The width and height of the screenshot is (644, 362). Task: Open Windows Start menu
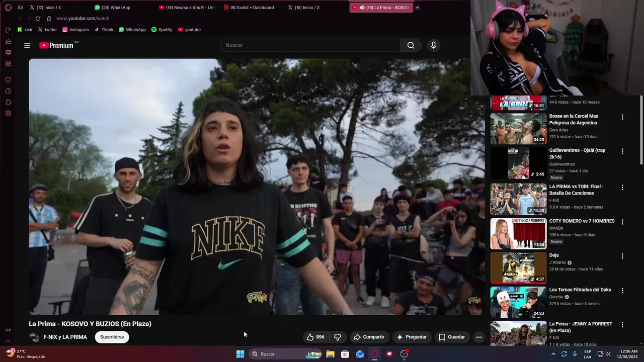pos(240,354)
